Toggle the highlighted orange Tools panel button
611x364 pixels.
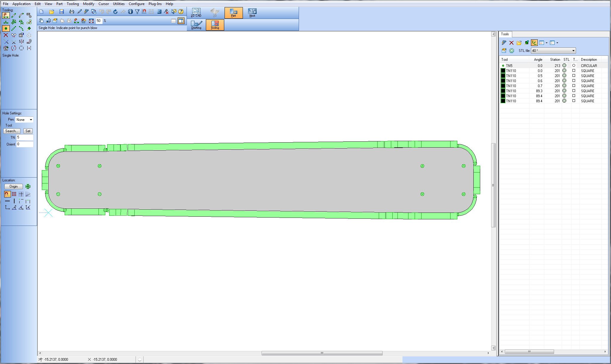[534, 43]
